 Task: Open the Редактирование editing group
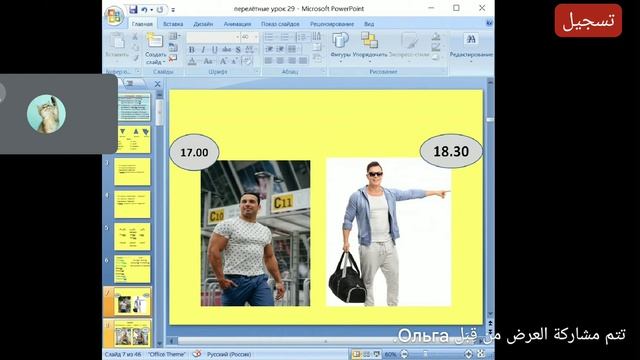point(471,47)
